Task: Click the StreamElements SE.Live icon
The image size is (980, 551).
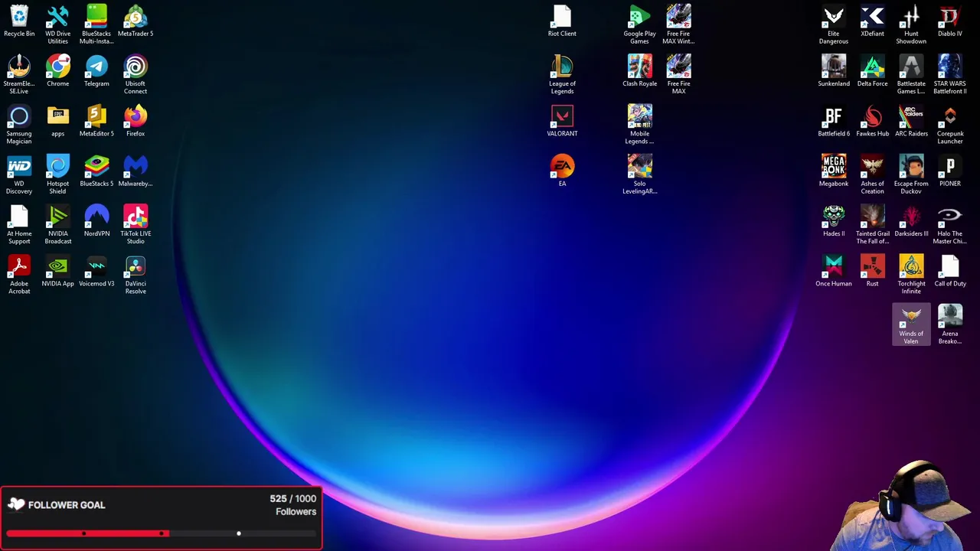Action: coord(19,66)
